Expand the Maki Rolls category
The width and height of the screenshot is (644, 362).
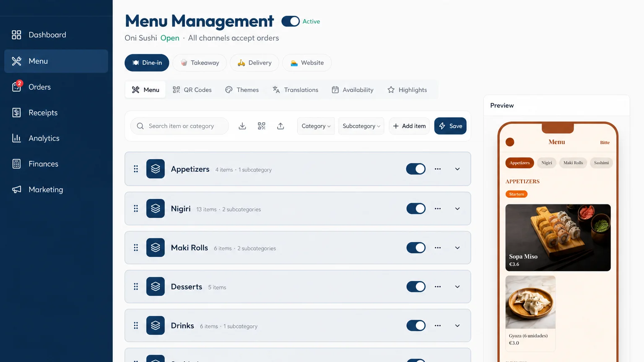pyautogui.click(x=457, y=248)
